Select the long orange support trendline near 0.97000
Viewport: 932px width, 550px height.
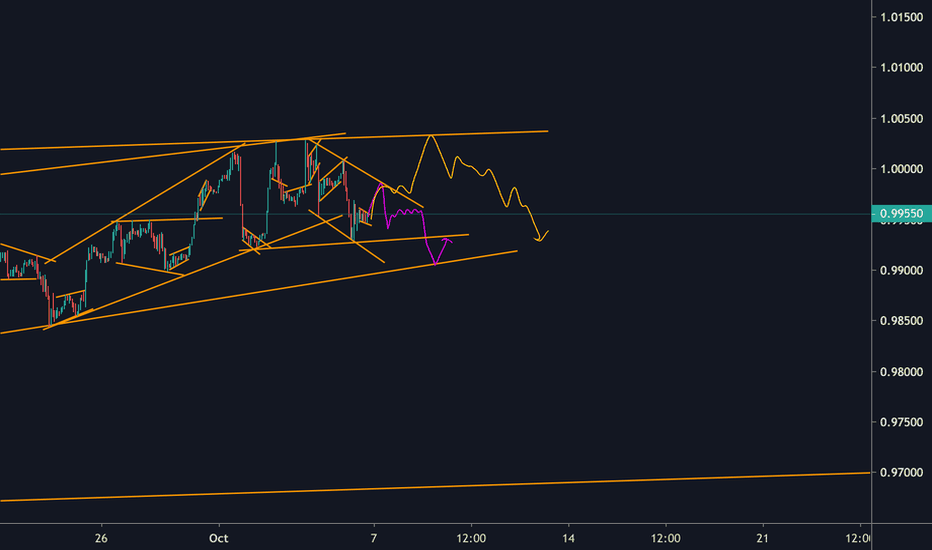435,487
